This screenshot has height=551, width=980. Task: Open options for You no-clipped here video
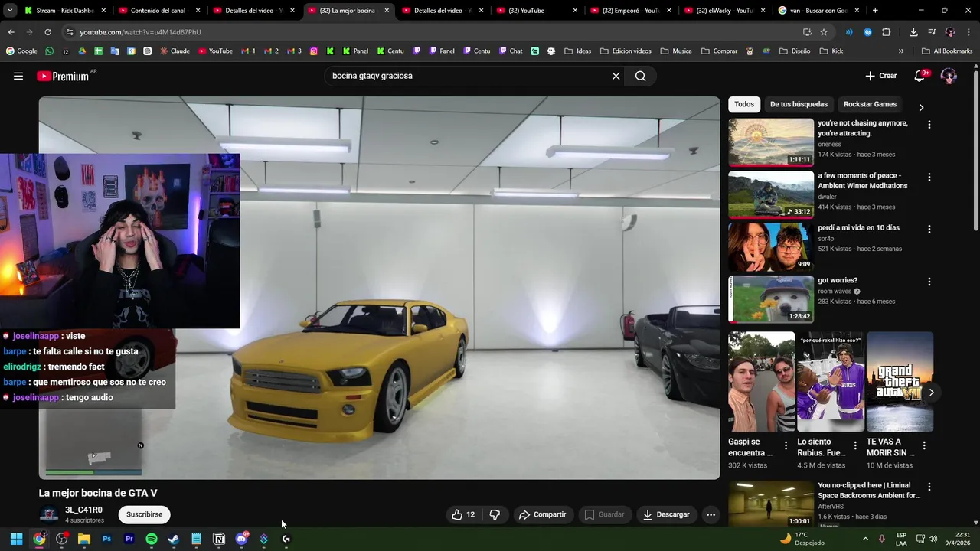pos(929,487)
